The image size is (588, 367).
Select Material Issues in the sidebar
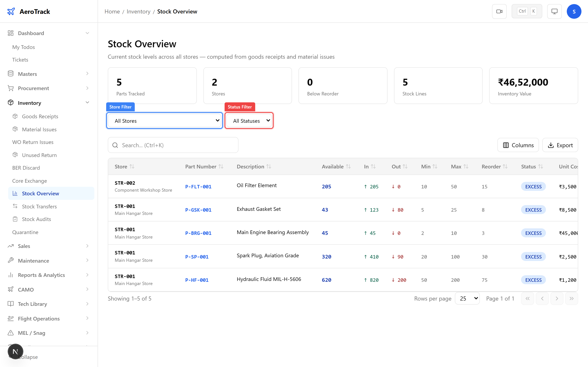tap(39, 129)
